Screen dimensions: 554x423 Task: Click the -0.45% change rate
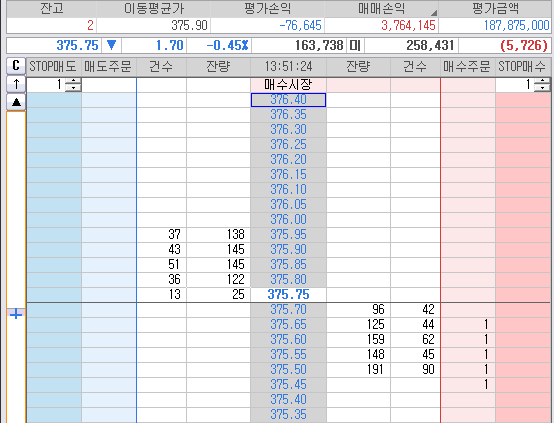click(227, 45)
